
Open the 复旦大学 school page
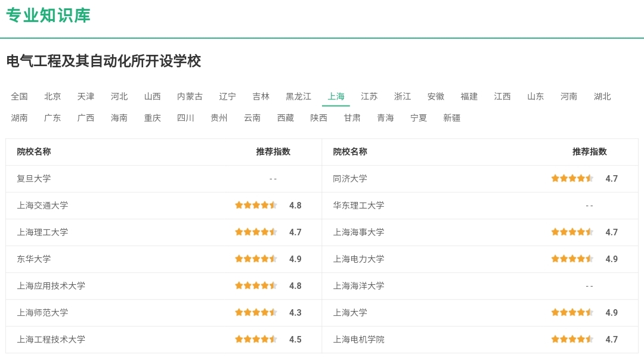[33, 178]
